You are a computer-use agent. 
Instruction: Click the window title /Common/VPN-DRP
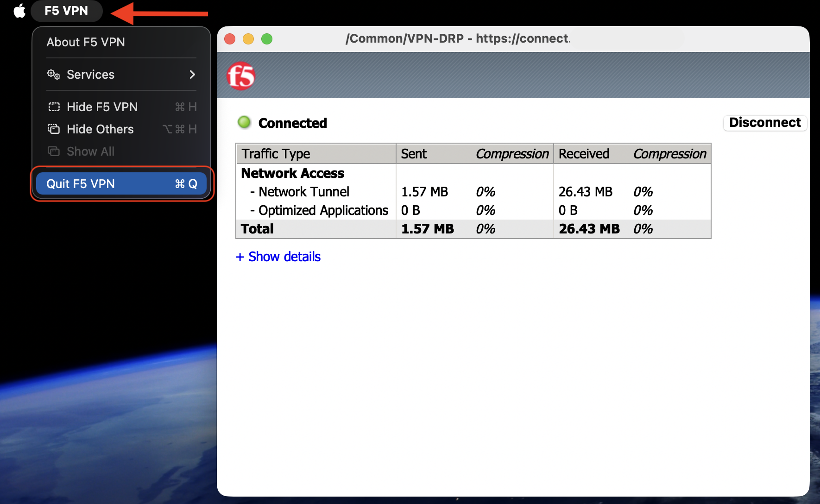click(x=458, y=38)
